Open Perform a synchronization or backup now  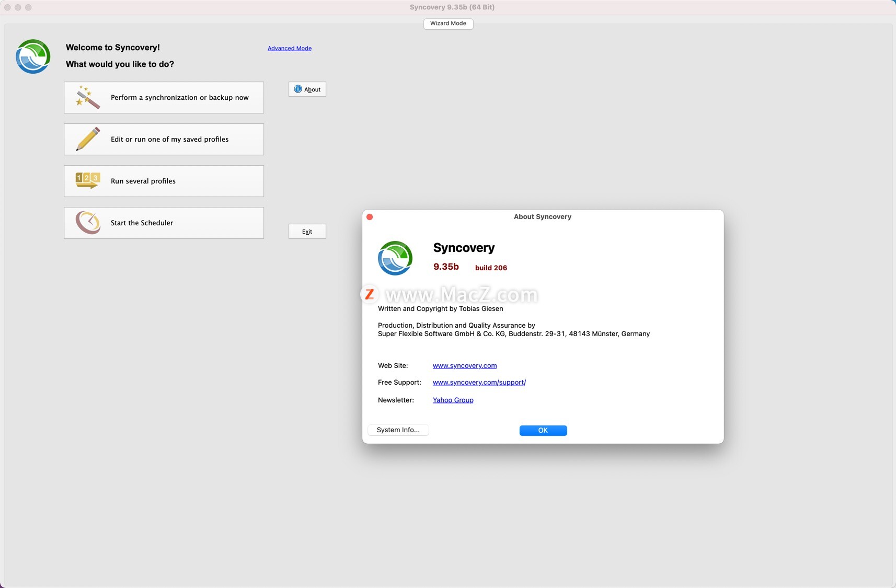click(164, 97)
